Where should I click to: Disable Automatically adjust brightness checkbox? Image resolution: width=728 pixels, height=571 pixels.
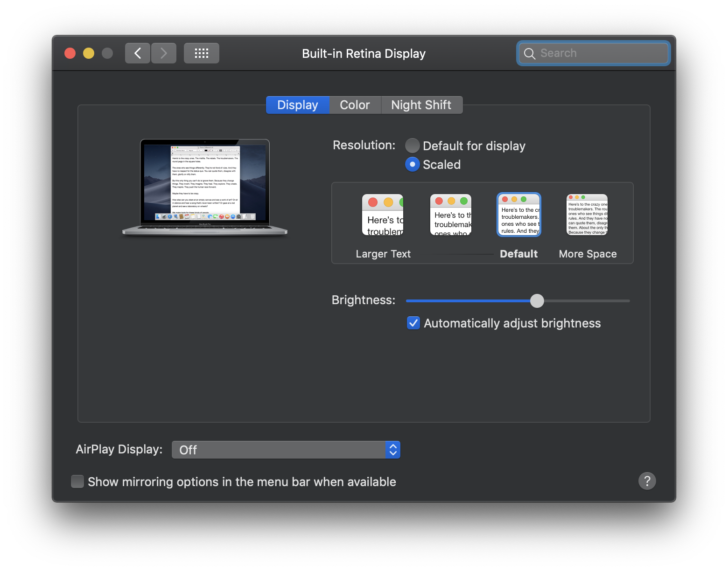click(x=413, y=323)
